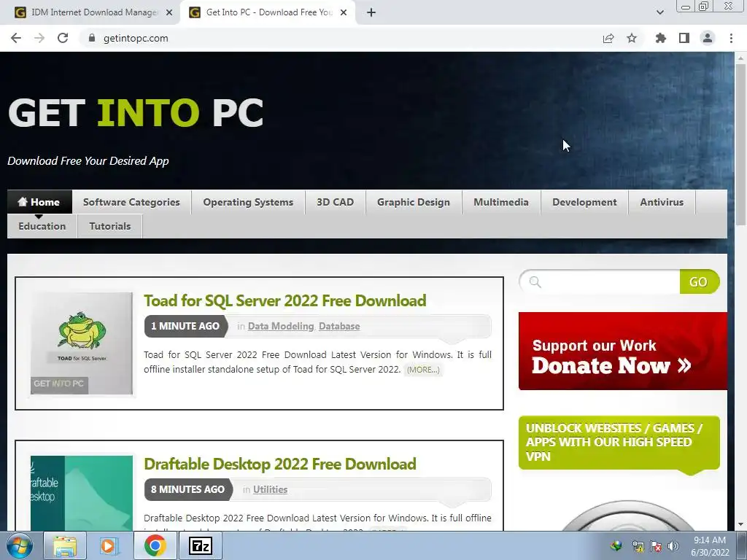747x560 pixels.
Task: Click the 1 MINUTE AGO badge
Action: coord(185,326)
